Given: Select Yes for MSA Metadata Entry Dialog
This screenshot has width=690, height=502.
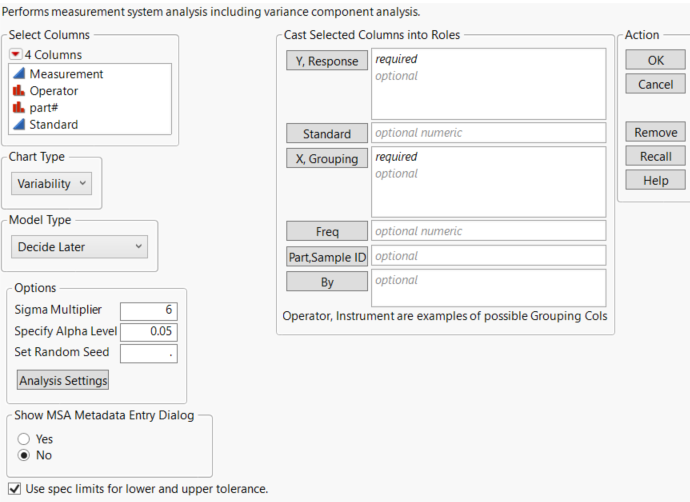Looking at the screenshot, I should point(24,439).
